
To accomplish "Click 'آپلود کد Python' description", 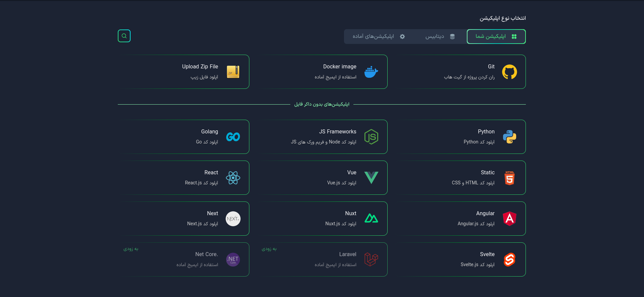I will (479, 142).
